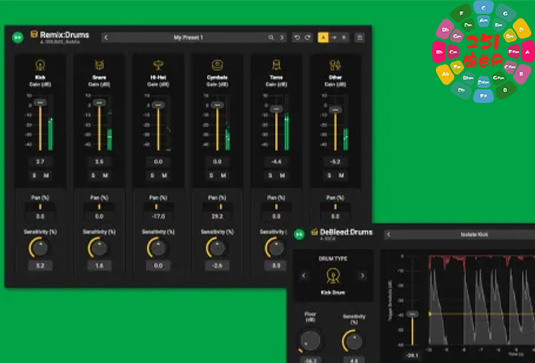Mute the Toms channel

click(283, 175)
